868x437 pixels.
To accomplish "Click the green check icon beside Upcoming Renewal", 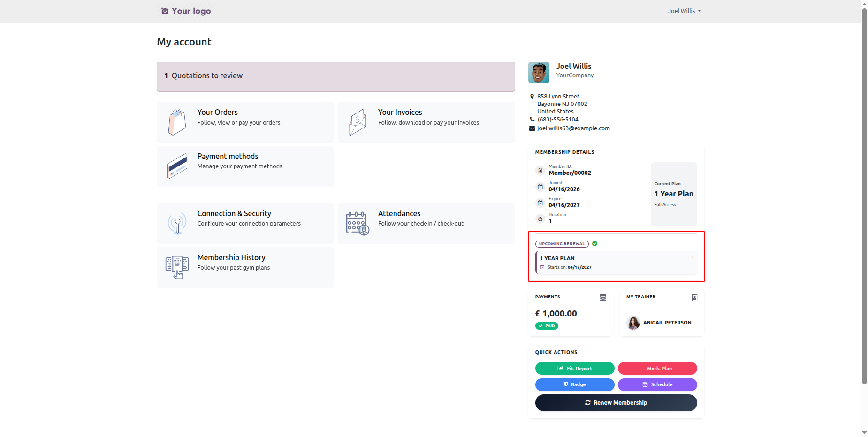I will 594,244.
